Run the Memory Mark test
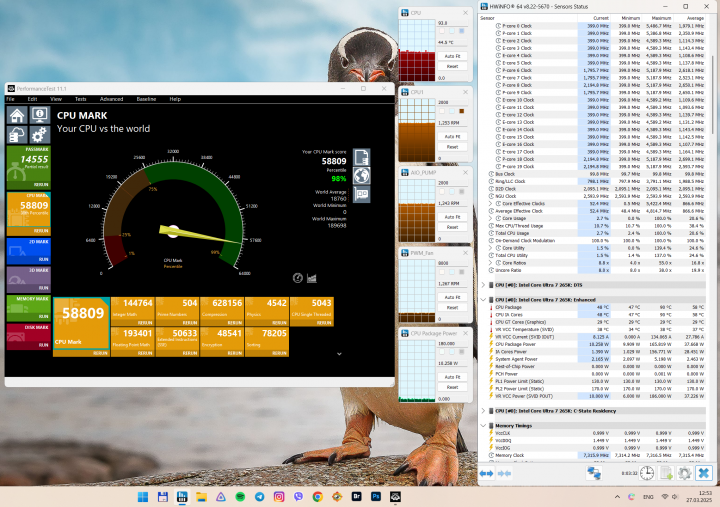This screenshot has width=720, height=507. point(44,316)
